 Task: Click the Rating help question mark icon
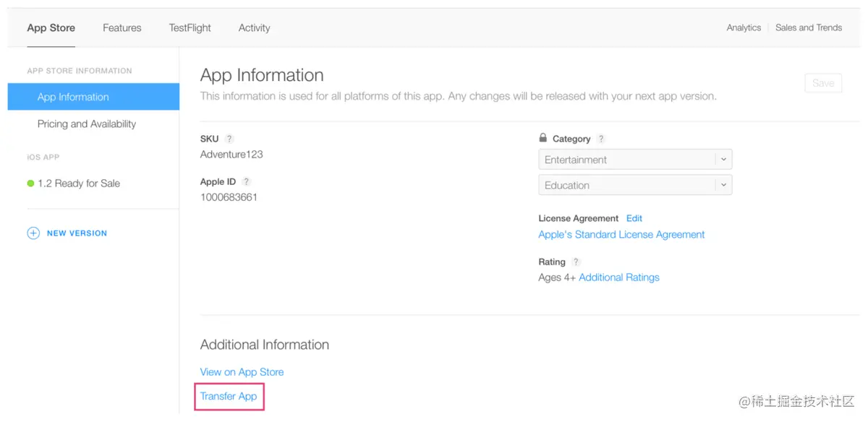click(576, 262)
